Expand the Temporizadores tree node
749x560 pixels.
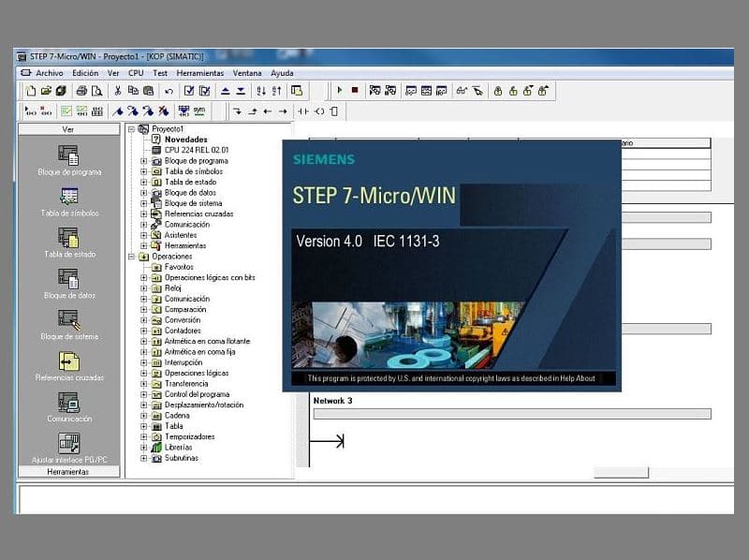point(143,436)
